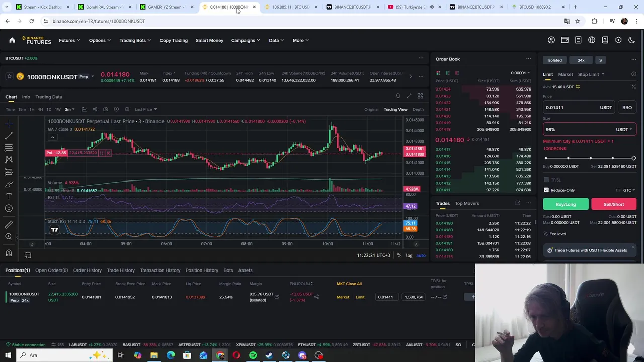Tick the TP/SL checkbox
This screenshot has width=644, height=362.
pos(546,180)
